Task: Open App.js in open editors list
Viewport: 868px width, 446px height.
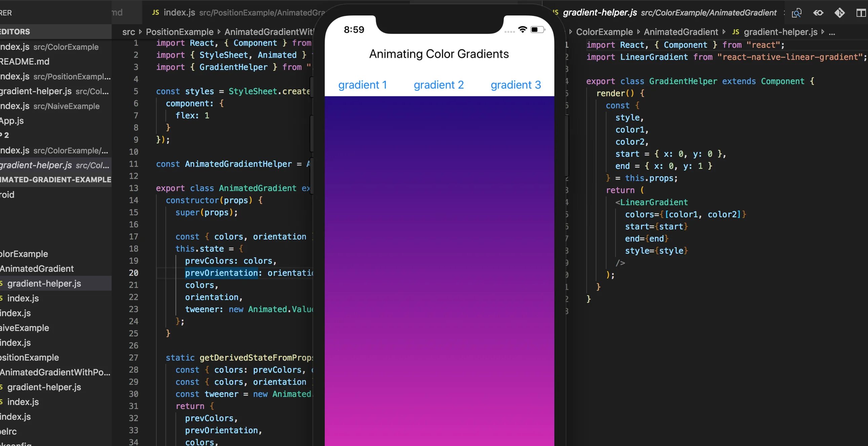Action: tap(12, 121)
